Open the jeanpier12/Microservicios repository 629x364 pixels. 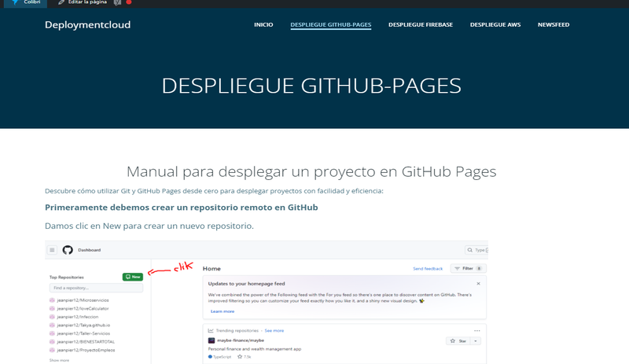pos(83,300)
